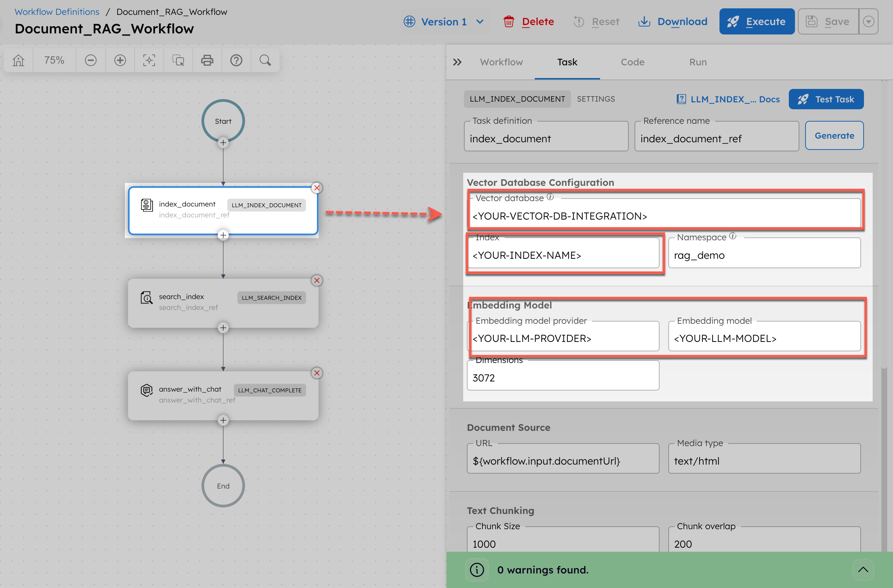Open the search icon on canvas toolbar

[265, 60]
